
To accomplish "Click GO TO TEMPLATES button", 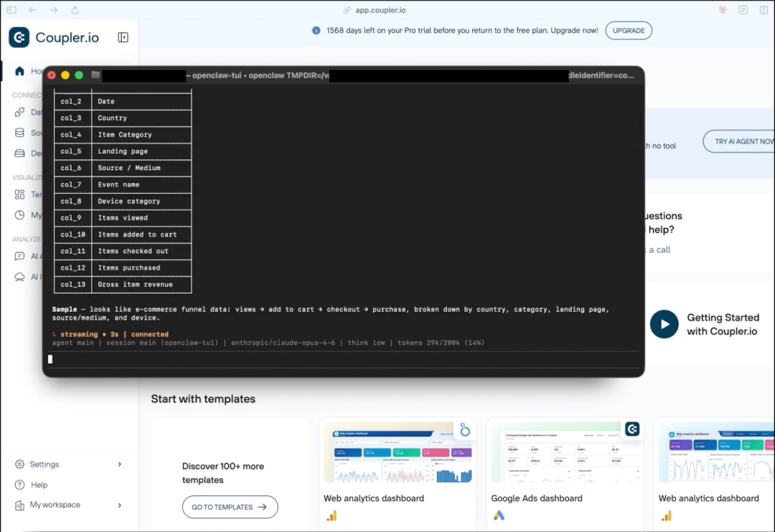I will coord(230,507).
